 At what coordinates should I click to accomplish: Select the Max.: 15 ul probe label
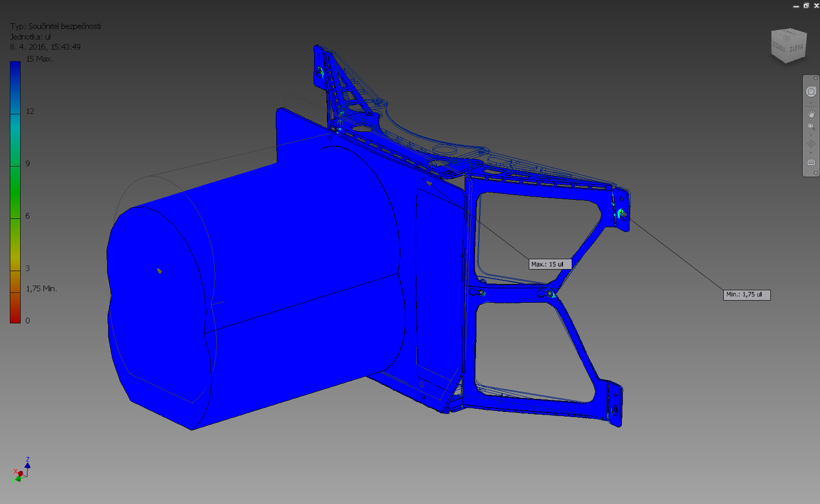pos(550,264)
